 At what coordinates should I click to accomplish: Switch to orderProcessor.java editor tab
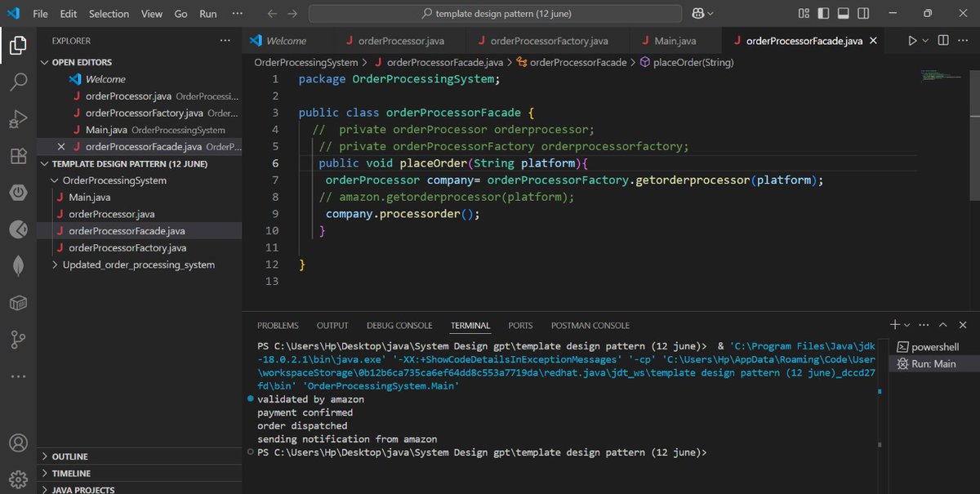401,41
